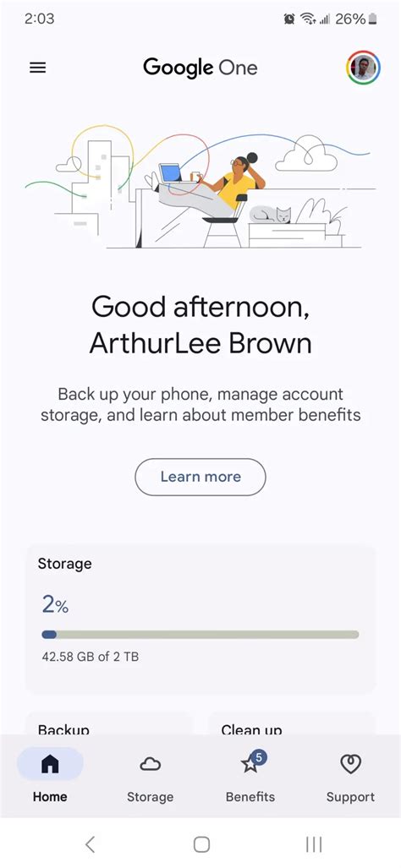This screenshot has height=868, width=401.
Task: Open the hamburger navigation menu
Action: [x=38, y=68]
